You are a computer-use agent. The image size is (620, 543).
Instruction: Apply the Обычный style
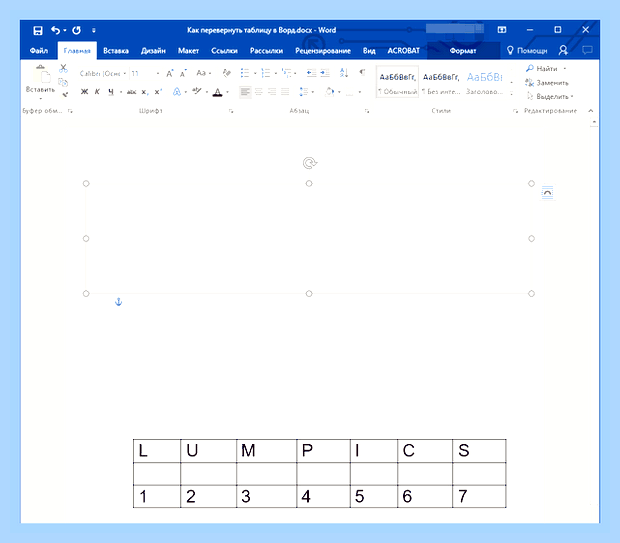coord(397,82)
